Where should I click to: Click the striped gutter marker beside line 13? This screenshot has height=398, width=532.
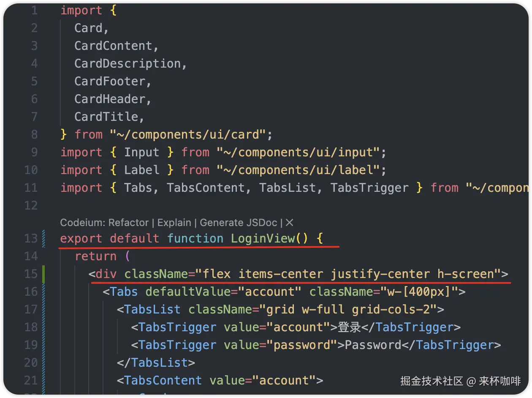(43, 238)
